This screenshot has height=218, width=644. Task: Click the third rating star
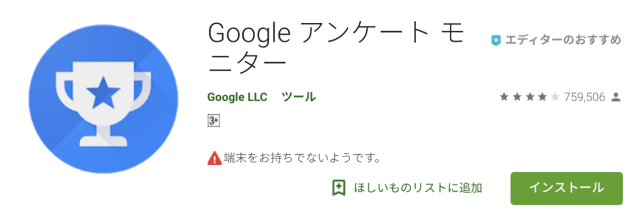point(530,97)
